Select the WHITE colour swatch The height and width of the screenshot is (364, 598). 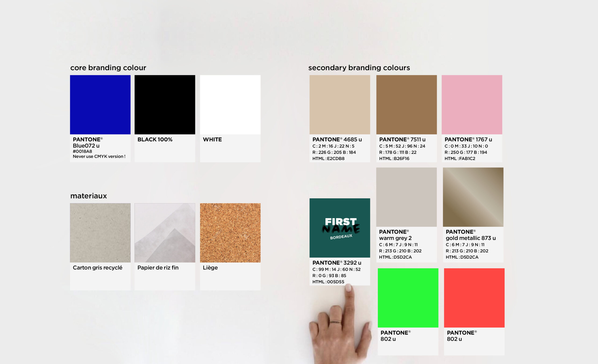230,105
